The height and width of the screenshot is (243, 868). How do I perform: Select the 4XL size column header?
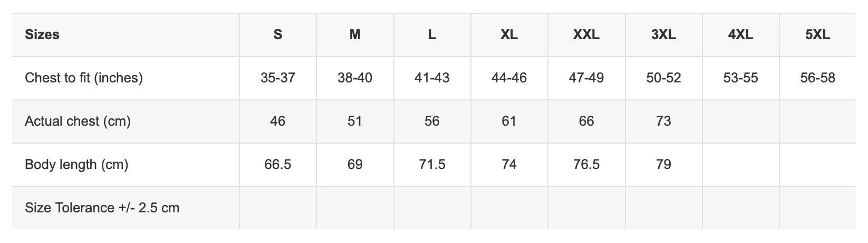[740, 35]
